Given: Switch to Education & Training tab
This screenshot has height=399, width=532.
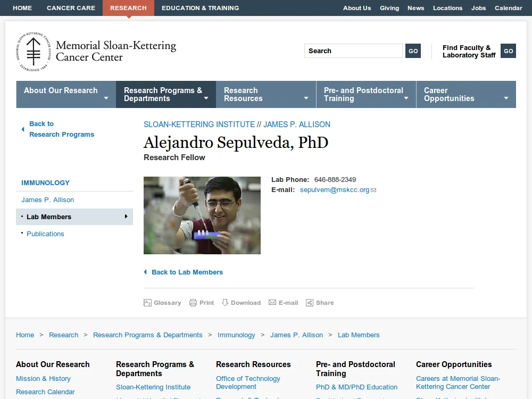Looking at the screenshot, I should tap(201, 8).
